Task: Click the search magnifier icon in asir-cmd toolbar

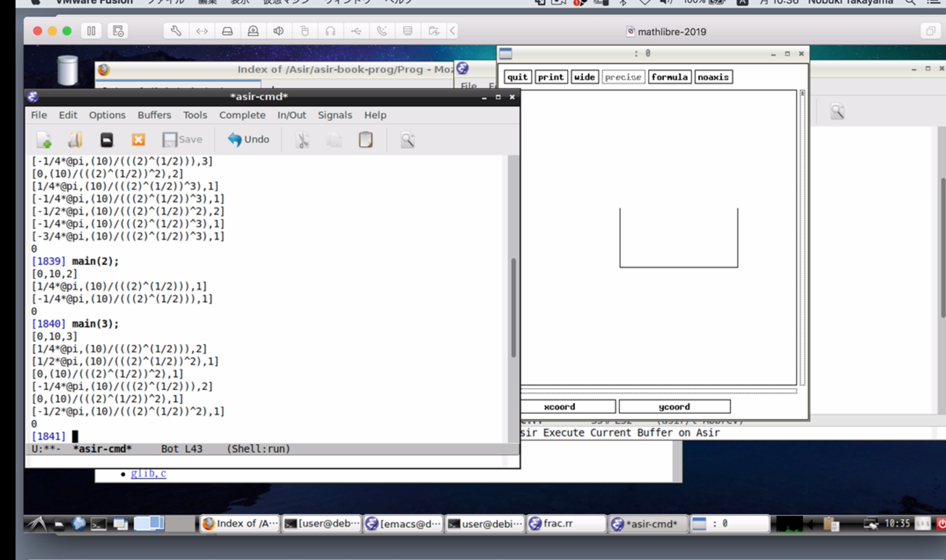Action: point(407,140)
